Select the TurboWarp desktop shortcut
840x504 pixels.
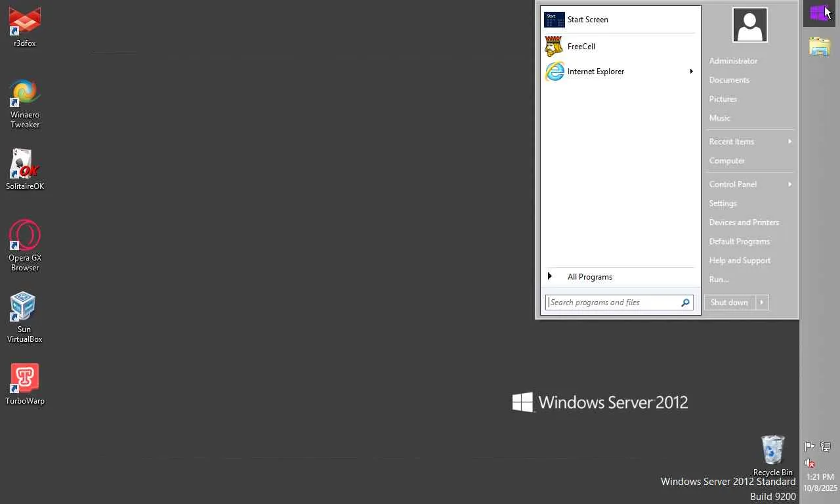pyautogui.click(x=25, y=385)
